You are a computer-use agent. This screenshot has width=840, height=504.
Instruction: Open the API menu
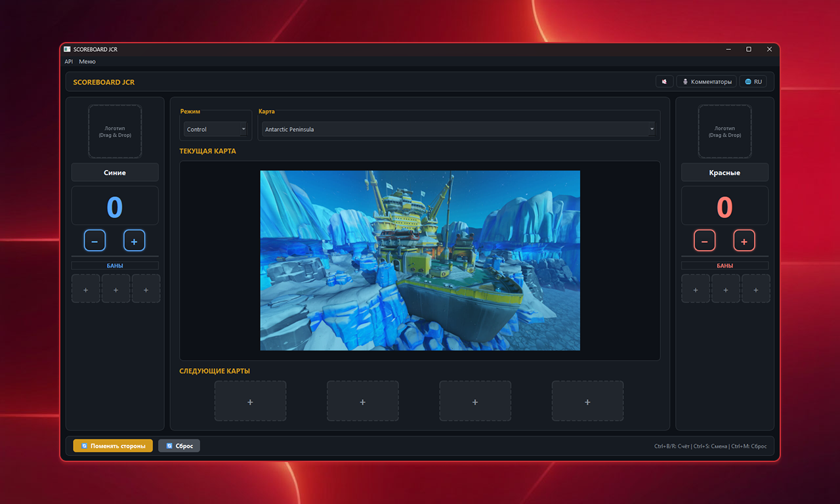click(68, 61)
